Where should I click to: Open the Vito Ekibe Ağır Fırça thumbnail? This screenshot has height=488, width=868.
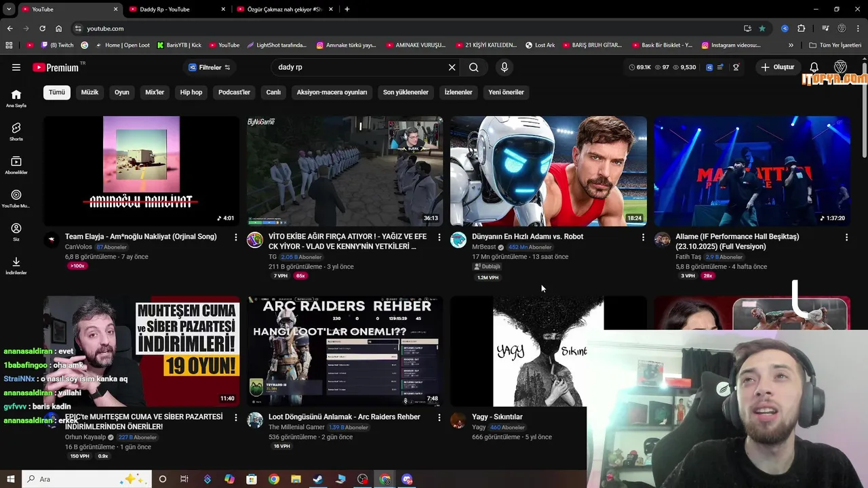pos(345,171)
